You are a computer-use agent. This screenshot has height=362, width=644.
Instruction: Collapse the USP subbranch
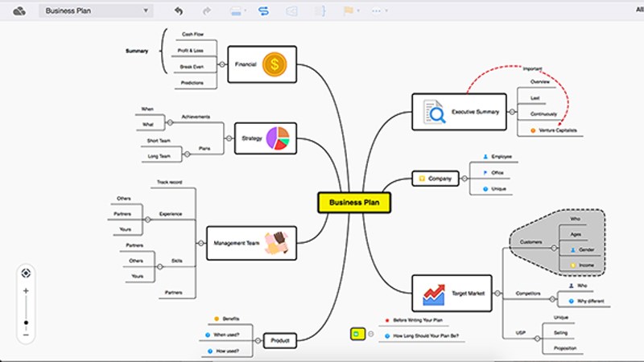coord(537,339)
